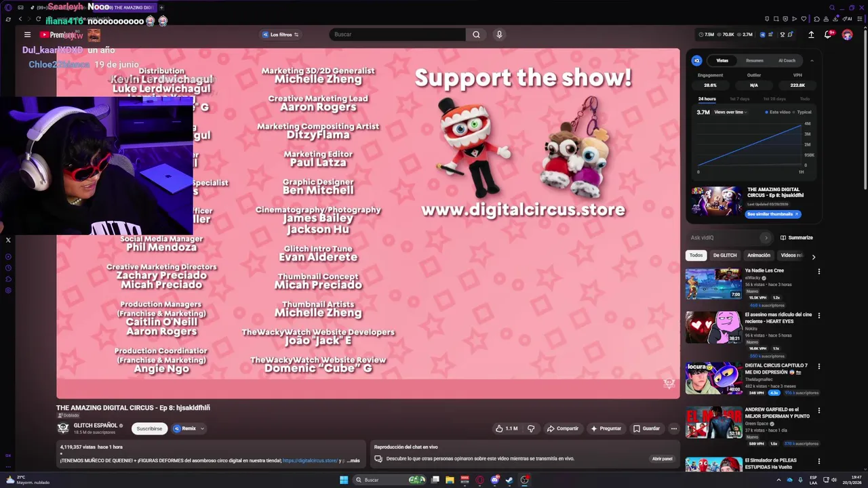Click the search magnifier button

coord(476,35)
